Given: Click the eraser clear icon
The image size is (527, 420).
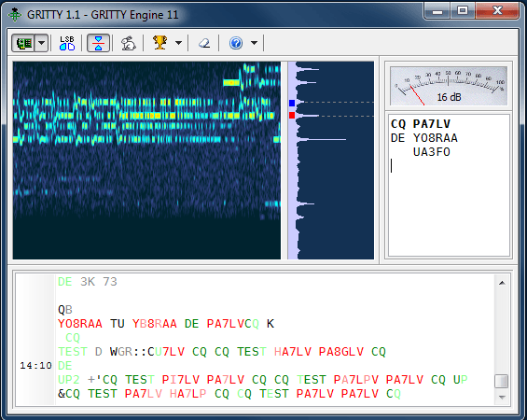Looking at the screenshot, I should click(x=204, y=43).
